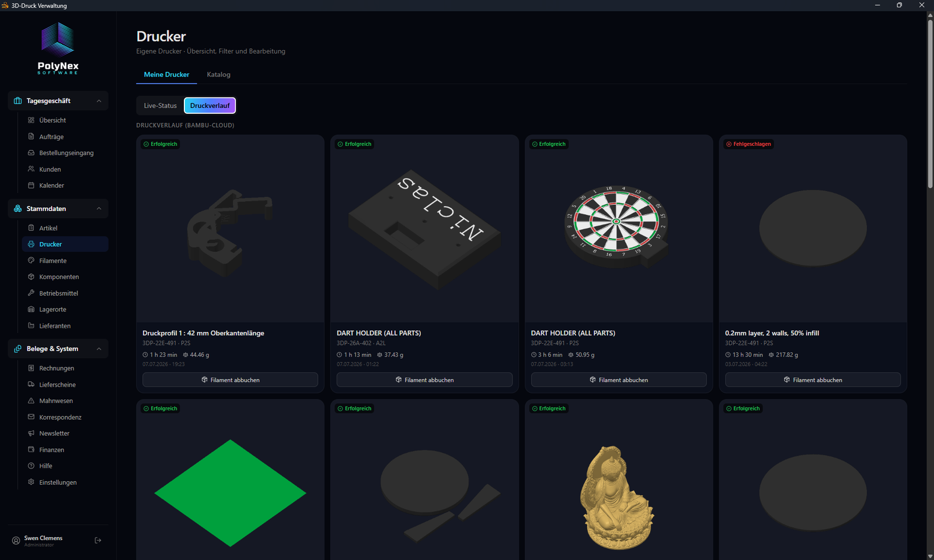Screen dimensions: 934x560
Task: Select the Artikel icon in Stammdaten
Action: pyautogui.click(x=32, y=228)
